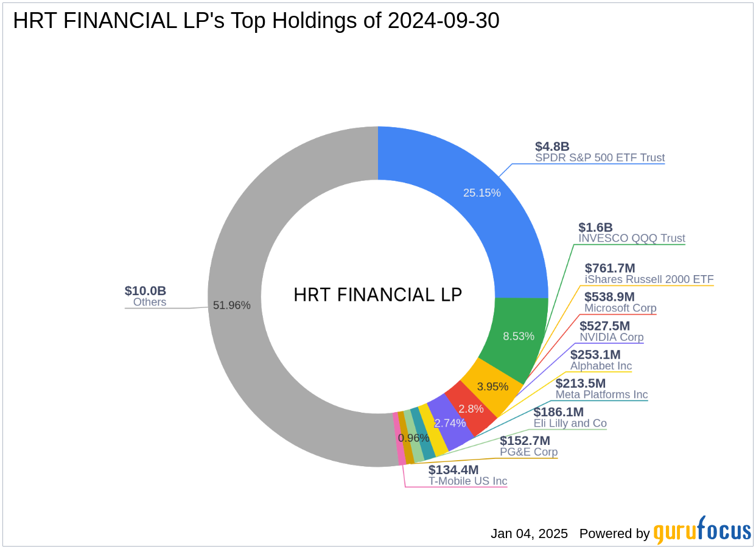
Task: Click the iShares Russell 2000 ETF label
Action: (649, 279)
